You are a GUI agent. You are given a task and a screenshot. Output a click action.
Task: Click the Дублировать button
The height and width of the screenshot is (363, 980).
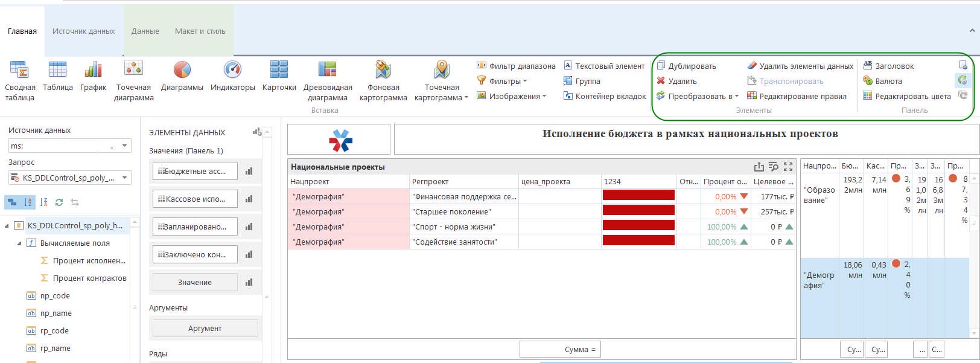[687, 66]
